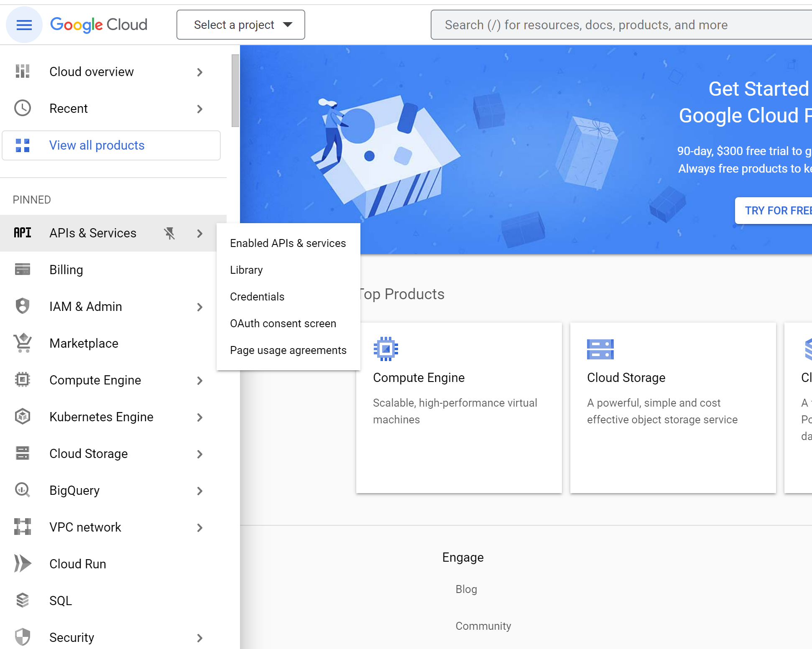Click the VPC network icon

(23, 527)
